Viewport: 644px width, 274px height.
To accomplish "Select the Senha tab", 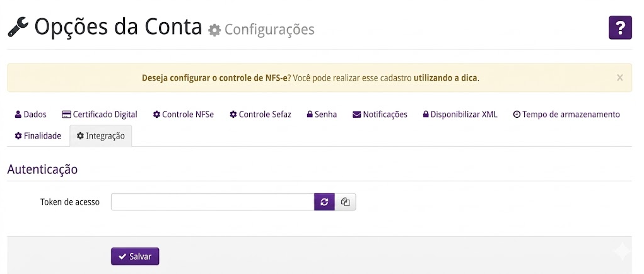I will pyautogui.click(x=322, y=115).
